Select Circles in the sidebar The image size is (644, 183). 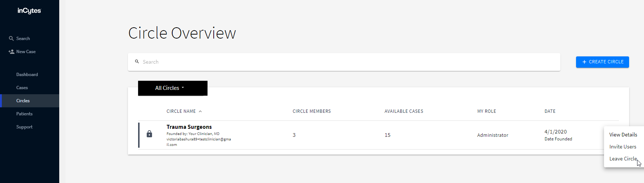point(23,101)
